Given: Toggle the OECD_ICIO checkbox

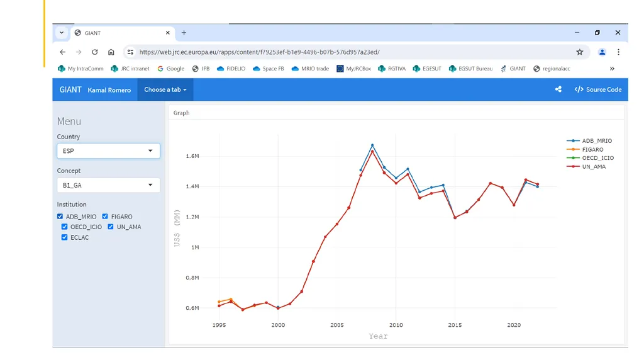Looking at the screenshot, I should click(x=65, y=227).
